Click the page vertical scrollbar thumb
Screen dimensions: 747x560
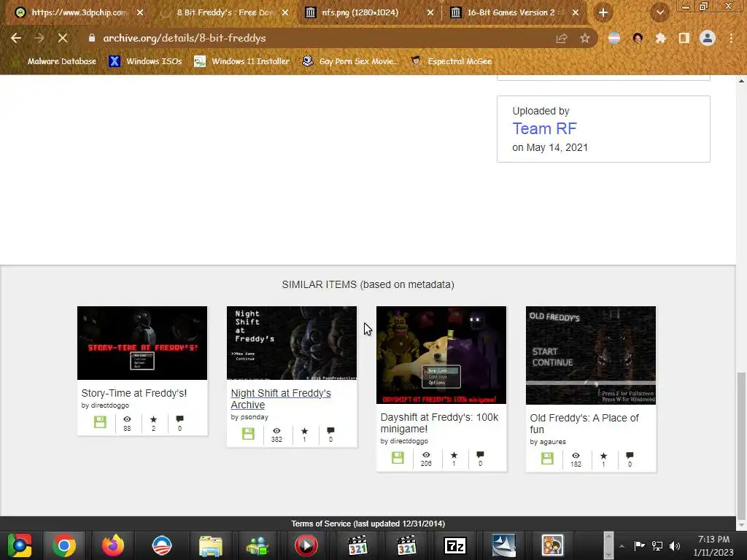(x=741, y=446)
